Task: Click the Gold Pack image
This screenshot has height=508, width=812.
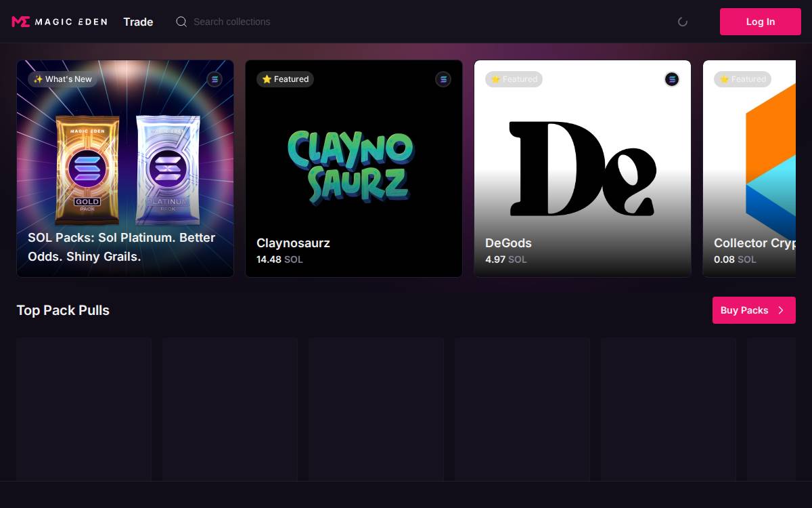Action: [x=87, y=169]
